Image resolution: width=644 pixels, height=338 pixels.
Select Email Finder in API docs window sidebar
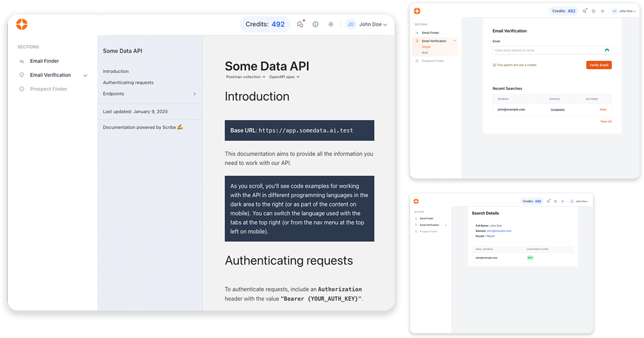44,61
